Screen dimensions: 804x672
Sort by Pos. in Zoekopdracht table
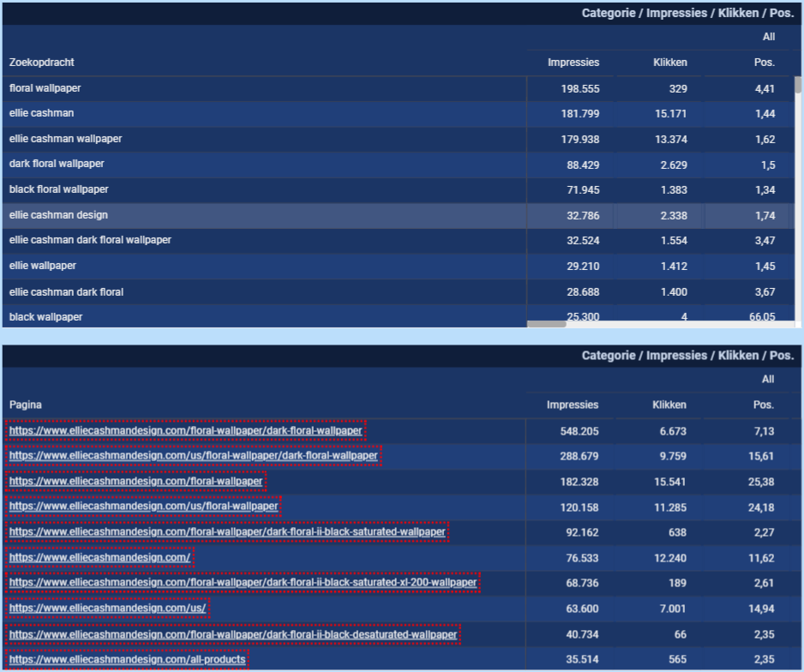(765, 63)
